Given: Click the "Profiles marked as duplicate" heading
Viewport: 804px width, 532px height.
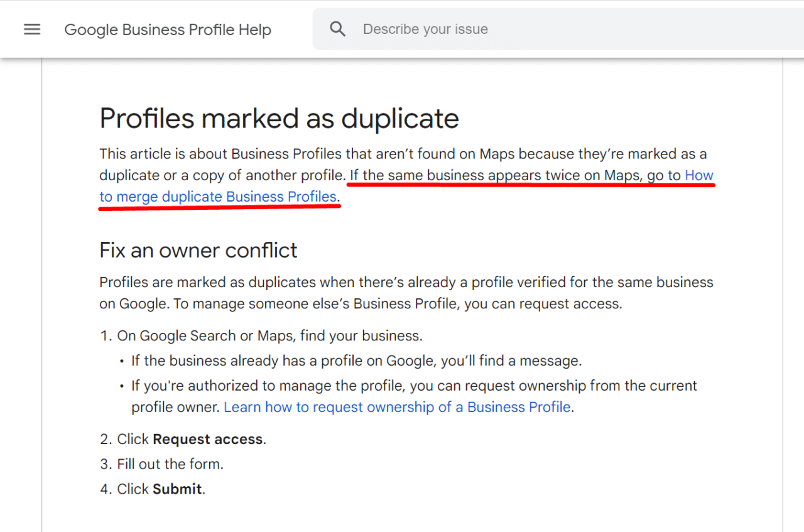Looking at the screenshot, I should [x=280, y=118].
